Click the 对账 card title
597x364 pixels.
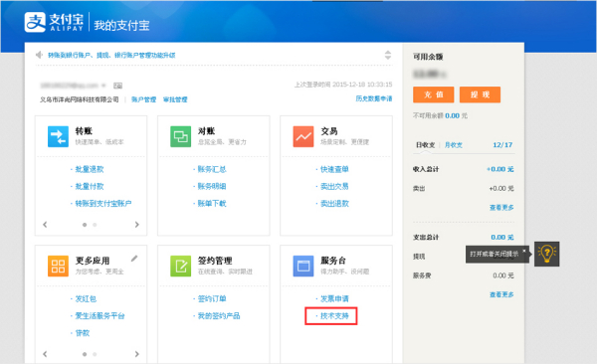206,131
